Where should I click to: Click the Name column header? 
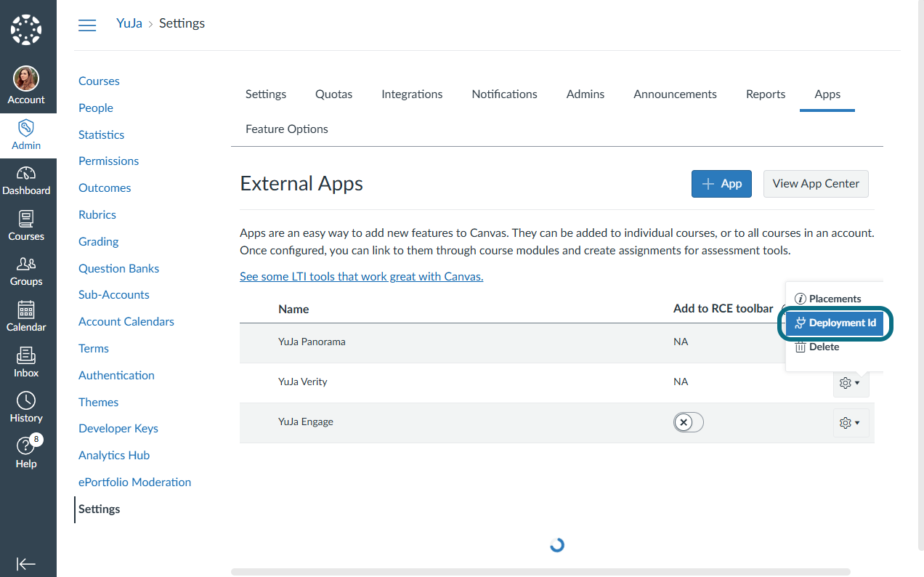[x=293, y=309]
